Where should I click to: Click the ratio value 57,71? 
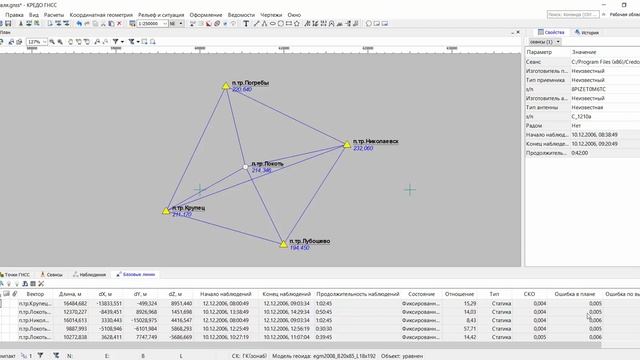(x=470, y=329)
